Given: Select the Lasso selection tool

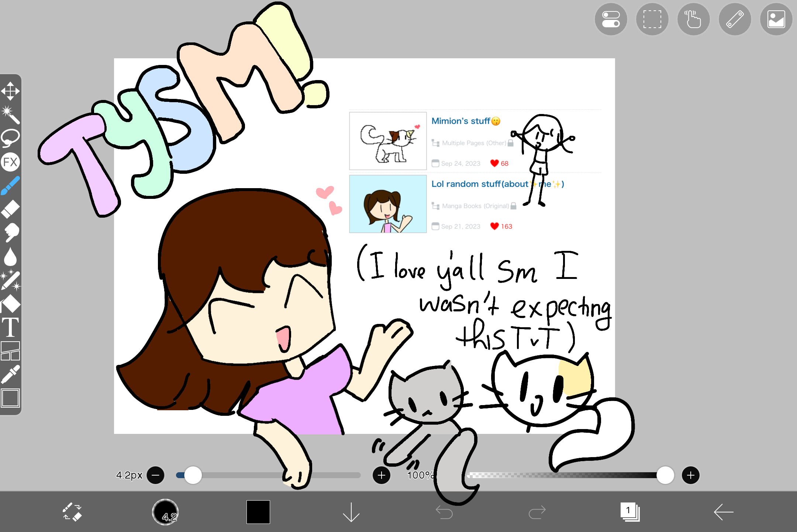Looking at the screenshot, I should click(x=11, y=137).
